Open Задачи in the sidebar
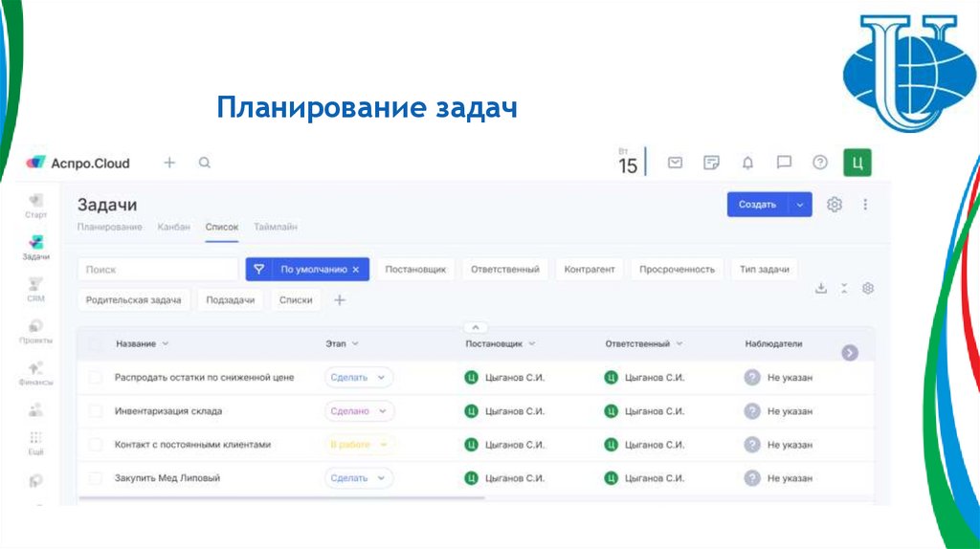 (x=35, y=248)
